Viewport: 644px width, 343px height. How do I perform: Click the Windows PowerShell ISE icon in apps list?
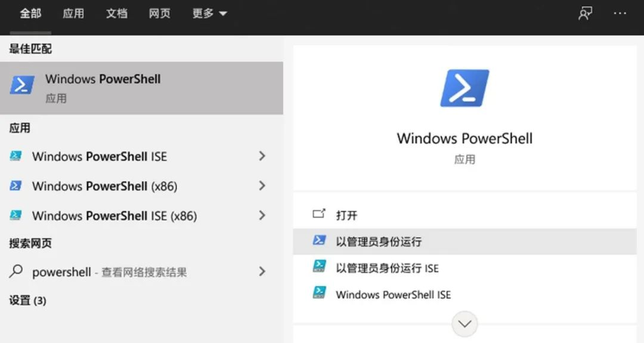(16, 156)
